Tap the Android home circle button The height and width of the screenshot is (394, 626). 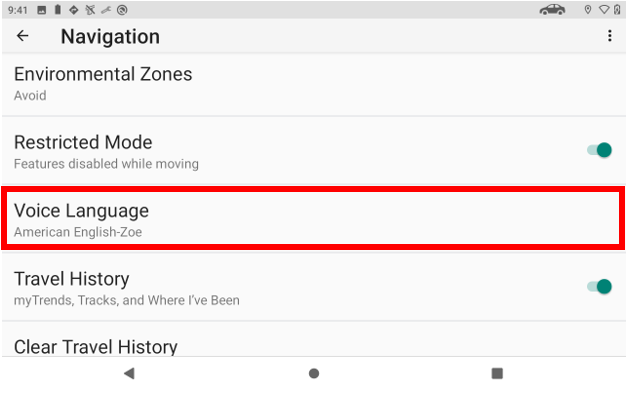[x=314, y=374]
